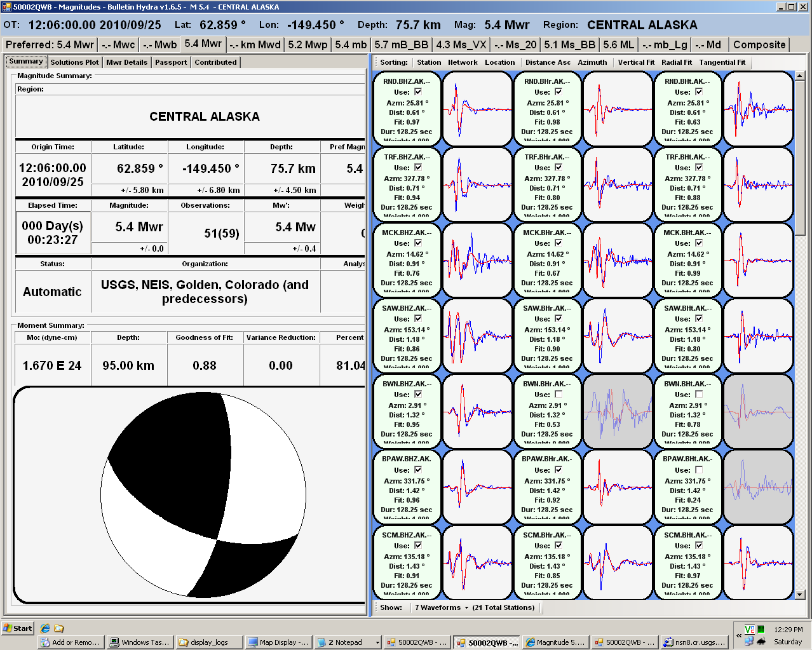Click waveform panel scrollbar down arrow

click(x=800, y=595)
